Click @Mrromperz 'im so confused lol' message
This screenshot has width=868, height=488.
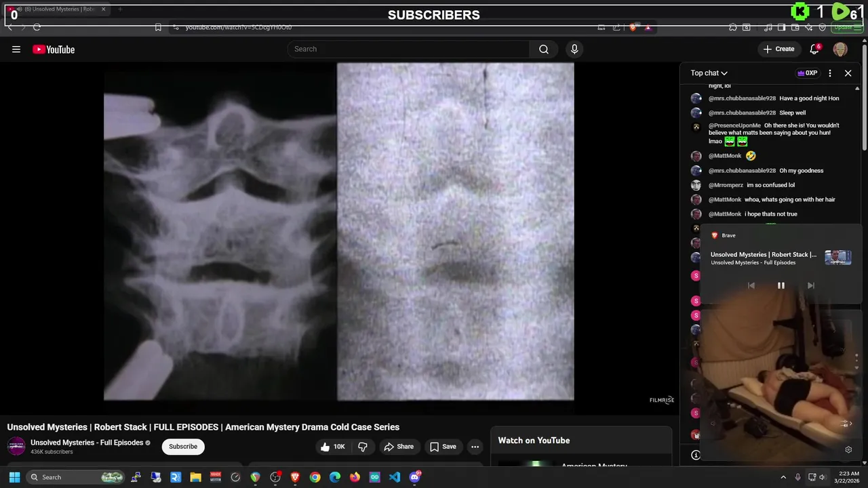[x=751, y=185]
